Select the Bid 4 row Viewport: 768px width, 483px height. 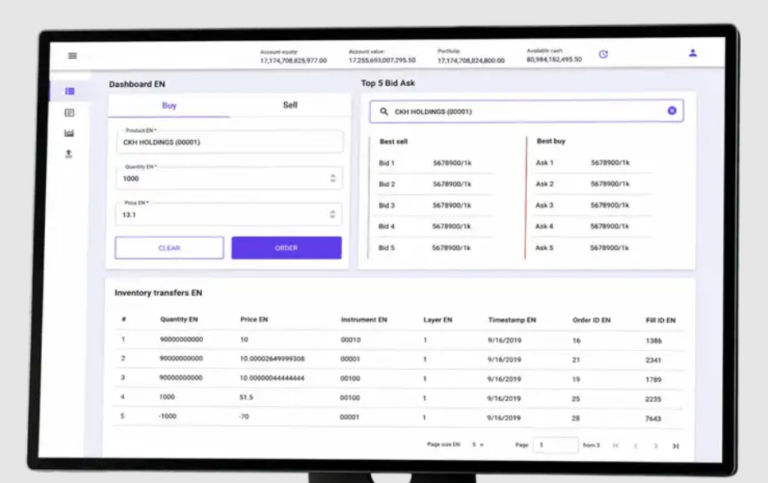tap(434, 226)
